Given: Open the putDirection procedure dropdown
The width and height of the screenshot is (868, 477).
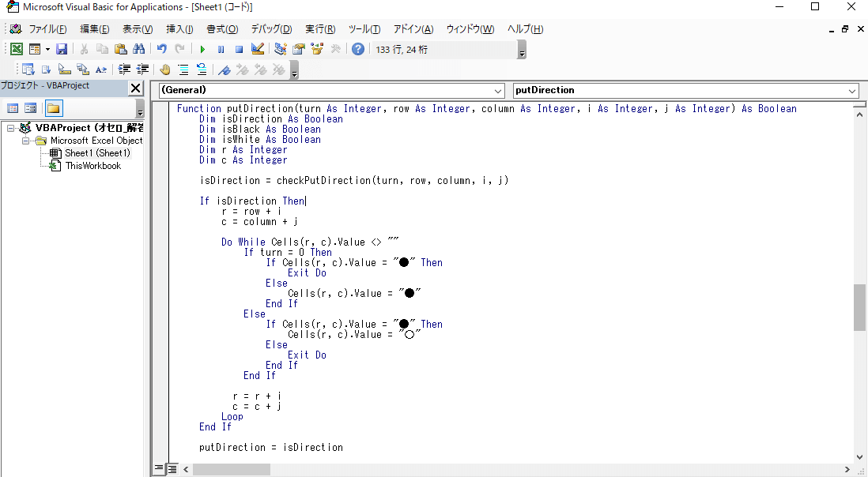Looking at the screenshot, I should pyautogui.click(x=851, y=90).
